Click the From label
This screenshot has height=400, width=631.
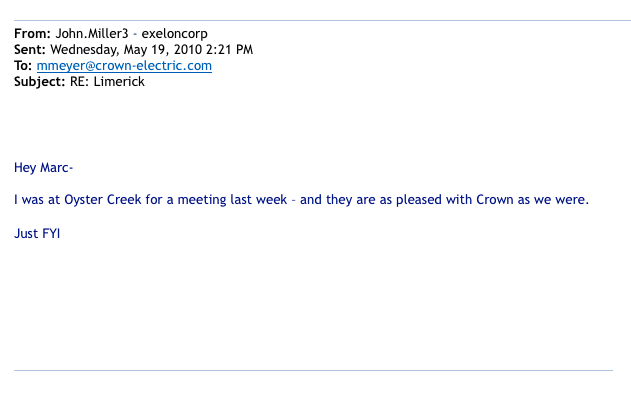tap(32, 33)
